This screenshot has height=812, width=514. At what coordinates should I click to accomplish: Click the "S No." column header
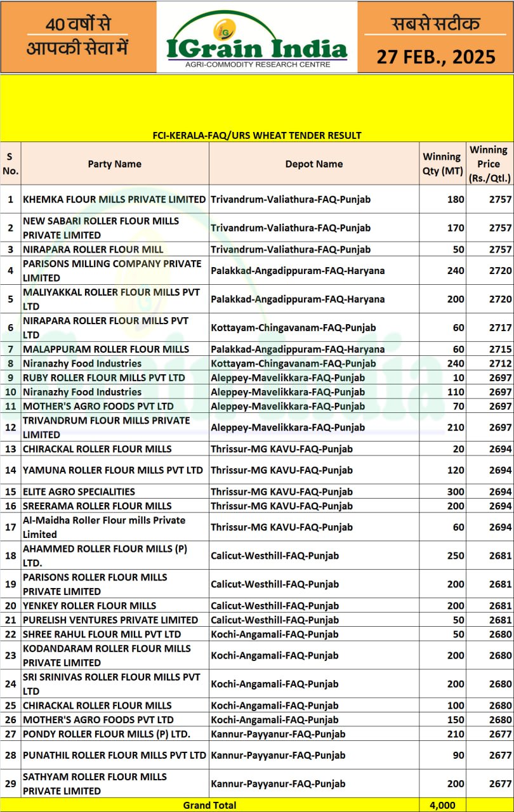[10, 164]
